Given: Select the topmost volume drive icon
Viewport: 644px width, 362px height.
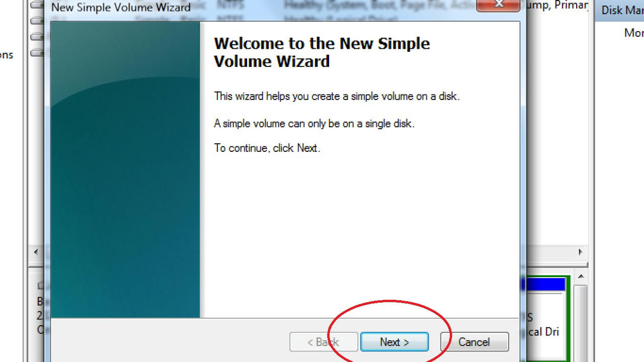Looking at the screenshot, I should click(x=38, y=6).
